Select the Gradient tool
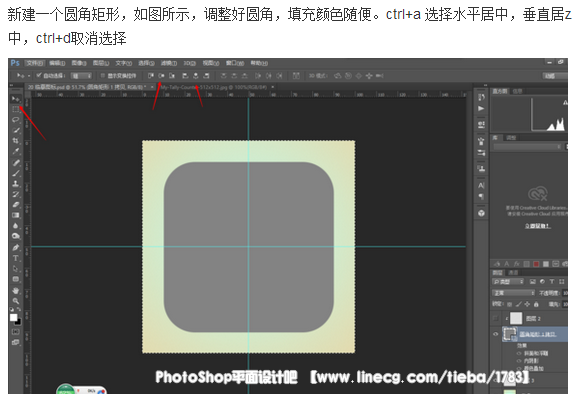The width and height of the screenshot is (579, 394). (x=16, y=215)
